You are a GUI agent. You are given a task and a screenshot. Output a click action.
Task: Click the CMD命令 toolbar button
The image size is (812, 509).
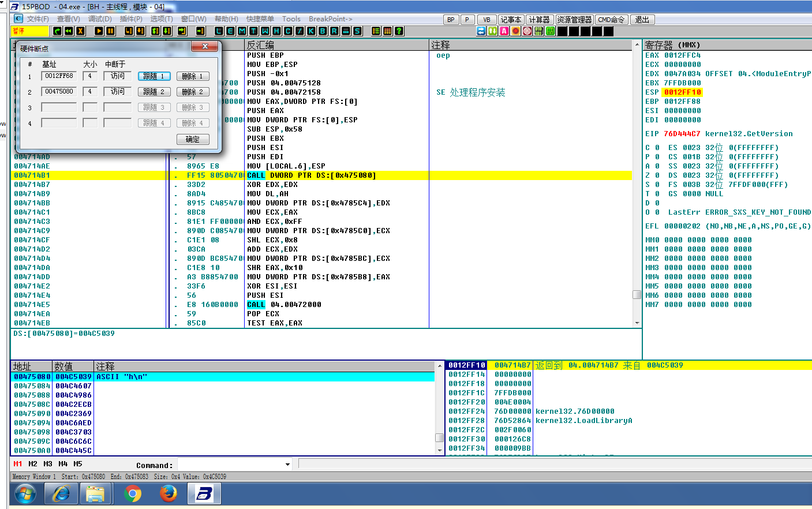tap(611, 20)
